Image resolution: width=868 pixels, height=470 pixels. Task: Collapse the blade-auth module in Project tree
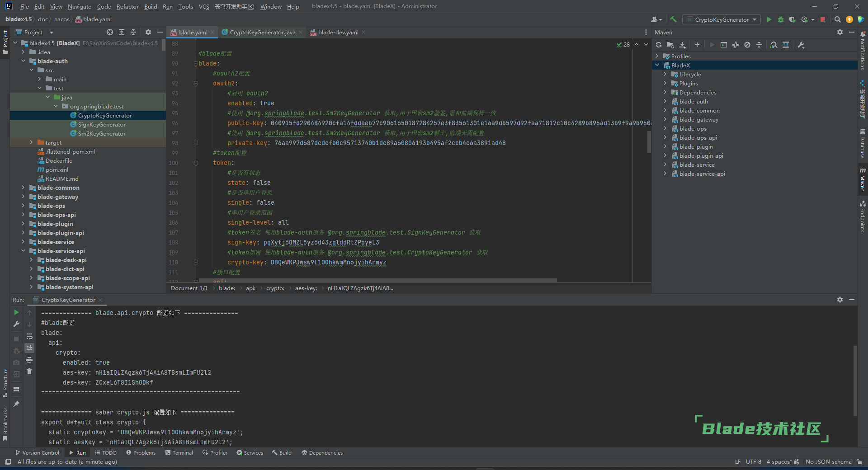23,61
